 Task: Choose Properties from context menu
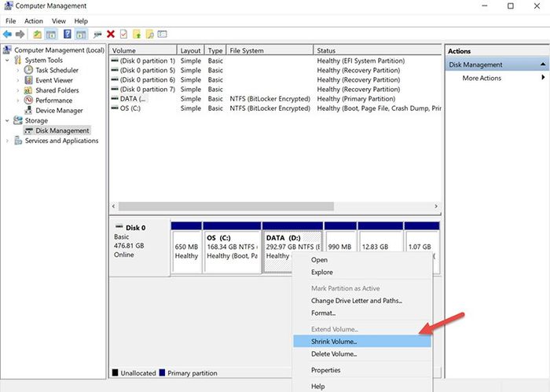point(362,370)
